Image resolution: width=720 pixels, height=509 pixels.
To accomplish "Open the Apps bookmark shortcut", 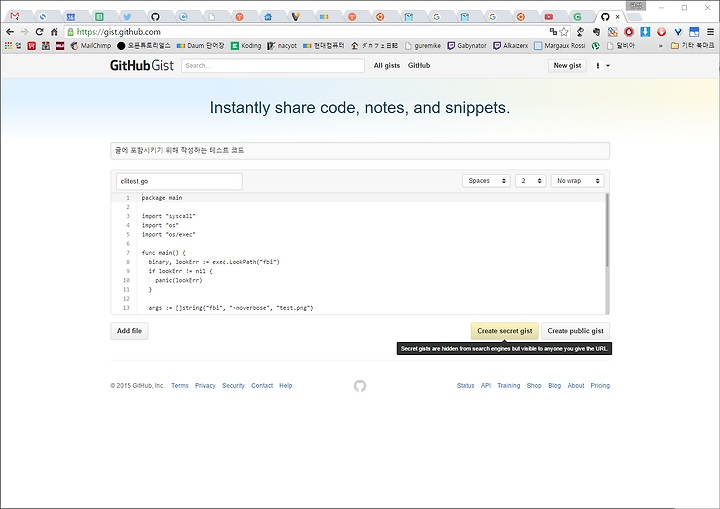I will pyautogui.click(x=12, y=45).
